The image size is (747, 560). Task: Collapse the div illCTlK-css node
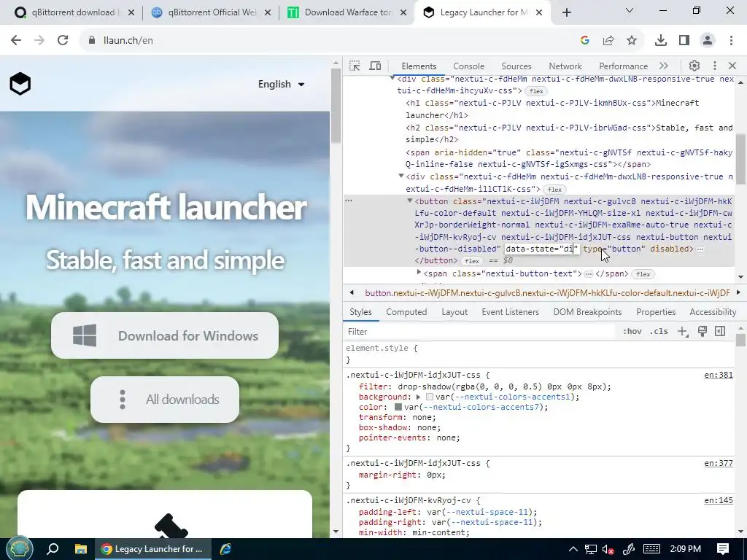(x=401, y=176)
